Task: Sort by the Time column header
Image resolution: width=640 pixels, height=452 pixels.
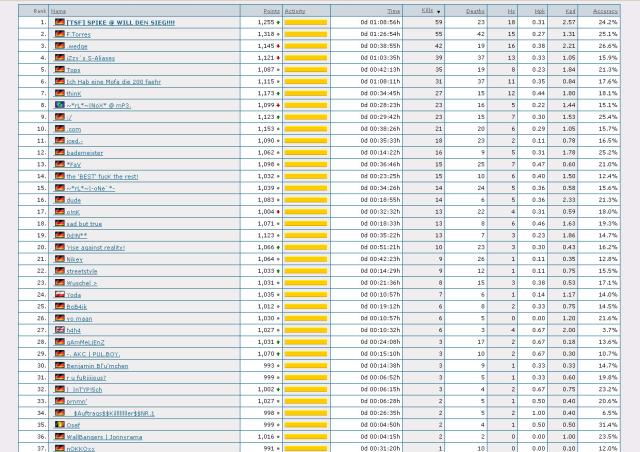Action: coord(394,9)
